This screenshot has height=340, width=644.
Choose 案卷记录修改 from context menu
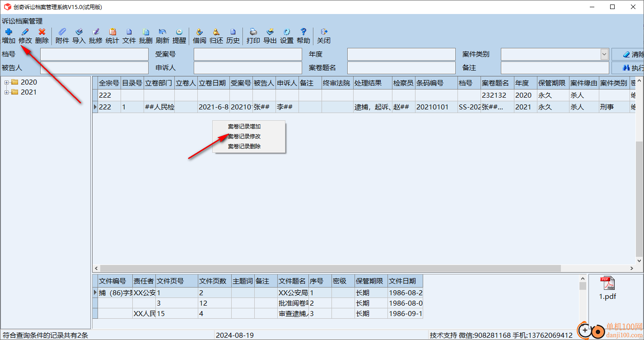coord(244,137)
